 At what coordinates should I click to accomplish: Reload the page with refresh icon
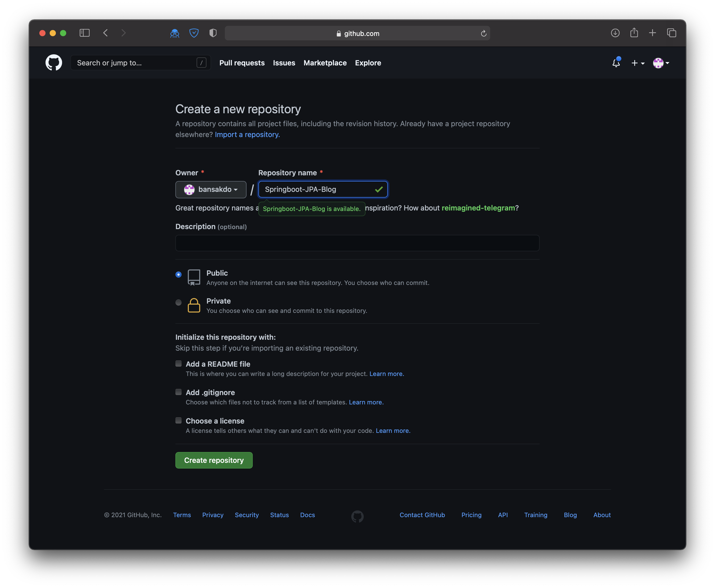[x=483, y=33]
